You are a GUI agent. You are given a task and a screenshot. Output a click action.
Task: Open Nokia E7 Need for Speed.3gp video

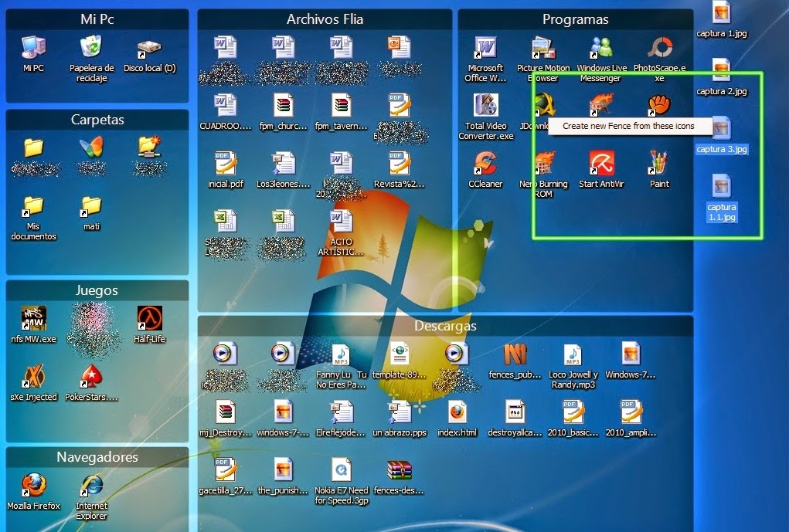point(341,471)
